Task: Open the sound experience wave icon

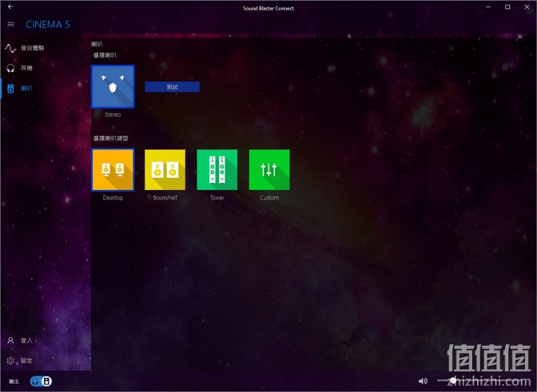Action: pyautogui.click(x=10, y=48)
